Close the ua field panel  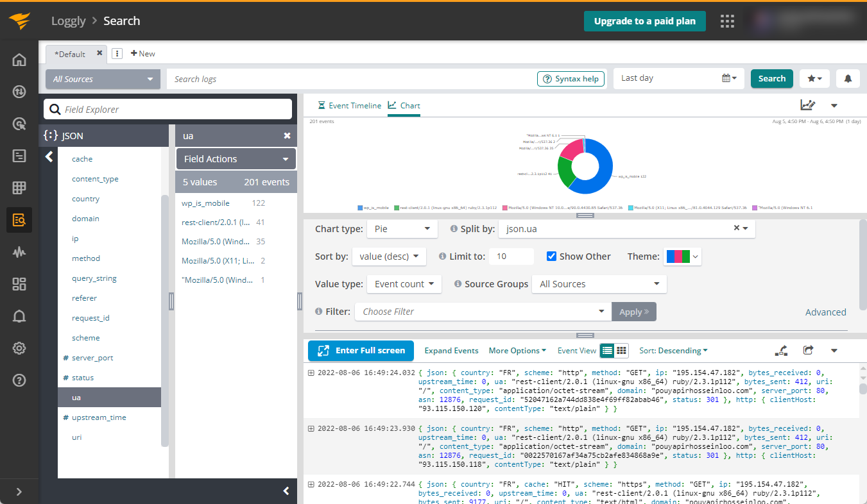click(287, 136)
